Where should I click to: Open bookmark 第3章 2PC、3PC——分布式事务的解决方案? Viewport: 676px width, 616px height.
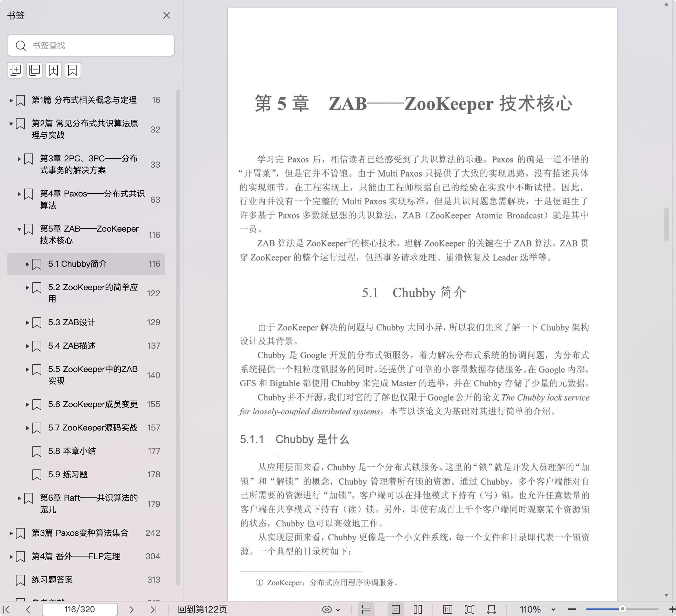pos(89,164)
